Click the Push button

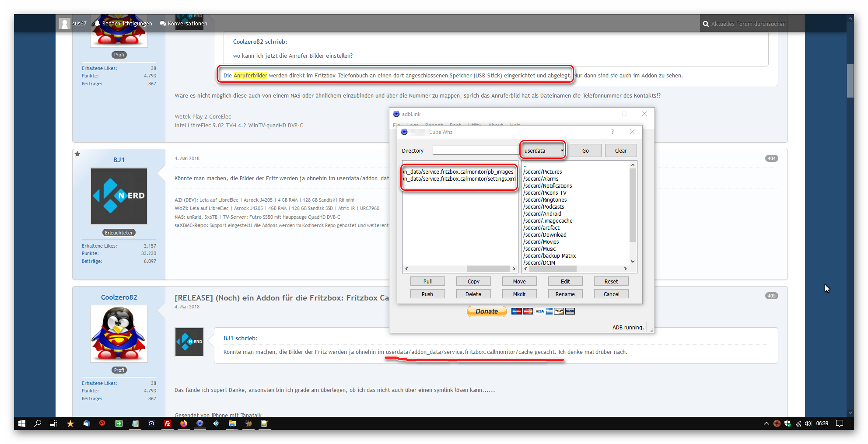pos(427,294)
